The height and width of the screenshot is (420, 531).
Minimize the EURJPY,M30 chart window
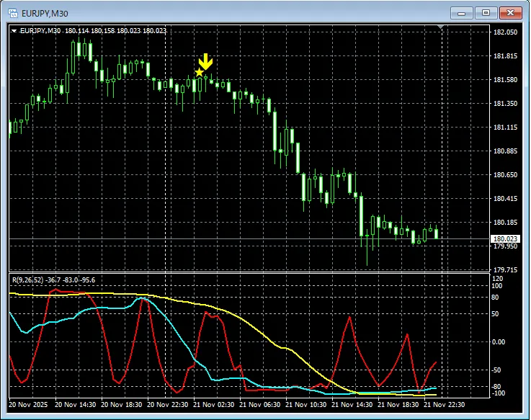pyautogui.click(x=461, y=13)
